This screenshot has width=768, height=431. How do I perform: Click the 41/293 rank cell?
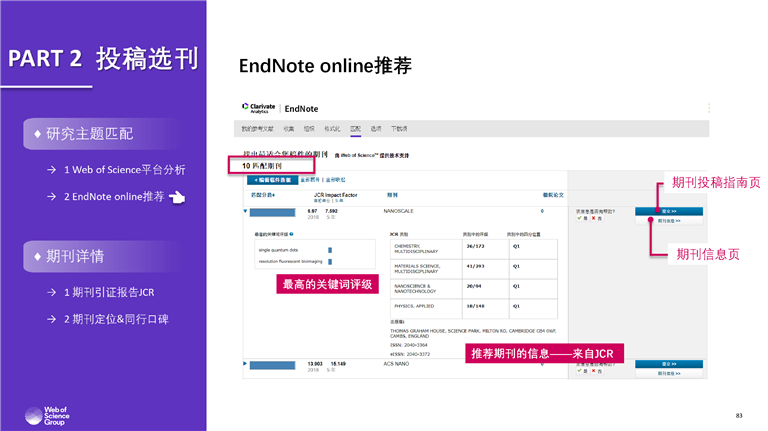tap(485, 269)
